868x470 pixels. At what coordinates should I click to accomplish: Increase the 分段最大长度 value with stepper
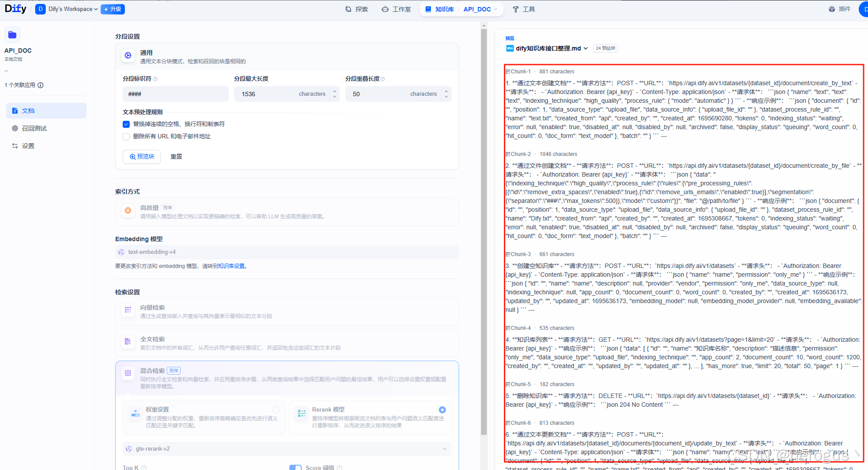(x=335, y=91)
